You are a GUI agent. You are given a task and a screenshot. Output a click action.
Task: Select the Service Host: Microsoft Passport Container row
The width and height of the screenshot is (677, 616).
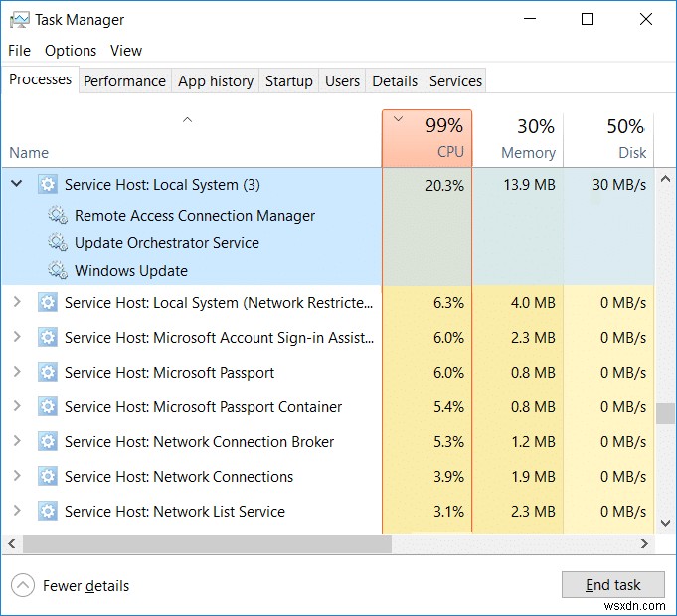328,406
